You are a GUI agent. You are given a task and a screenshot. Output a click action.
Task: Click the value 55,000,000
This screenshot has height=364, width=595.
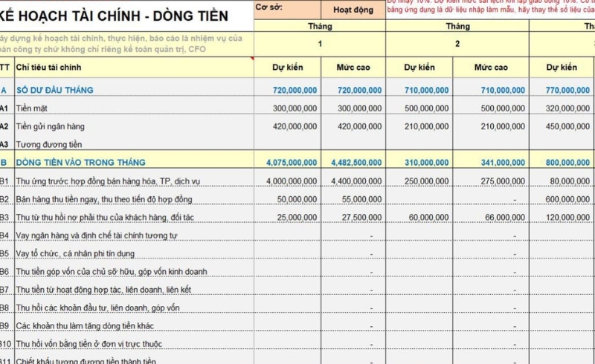pyautogui.click(x=361, y=199)
